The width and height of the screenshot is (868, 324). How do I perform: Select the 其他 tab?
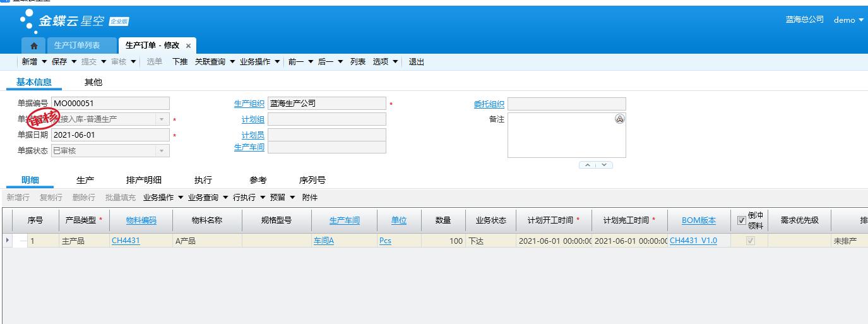(93, 82)
